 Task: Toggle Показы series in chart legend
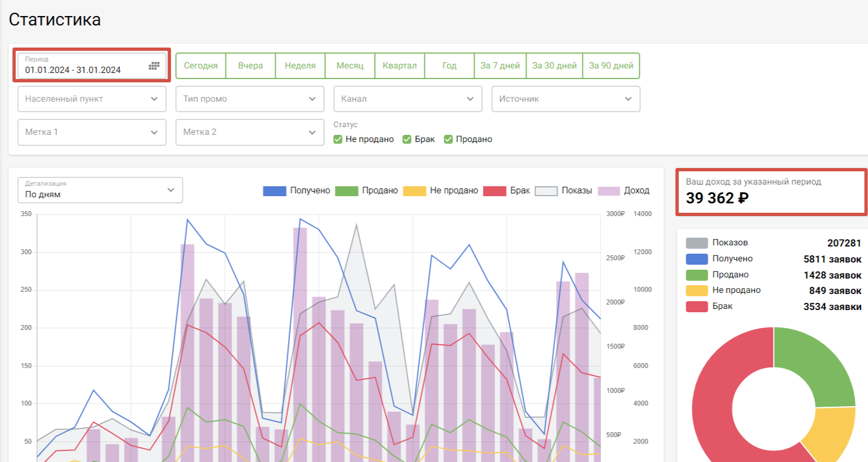pos(564,191)
